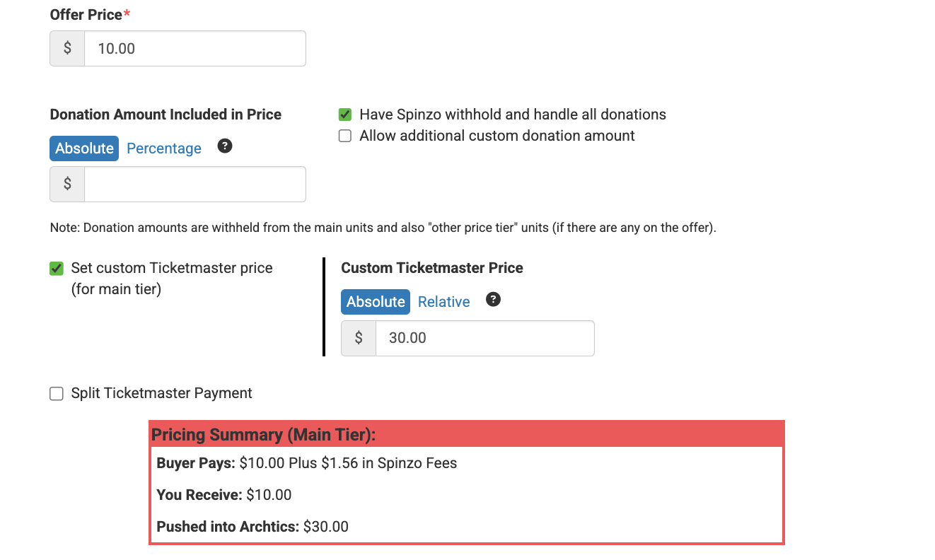
Task: Click the Custom Ticketmaster Price help icon
Action: point(493,300)
